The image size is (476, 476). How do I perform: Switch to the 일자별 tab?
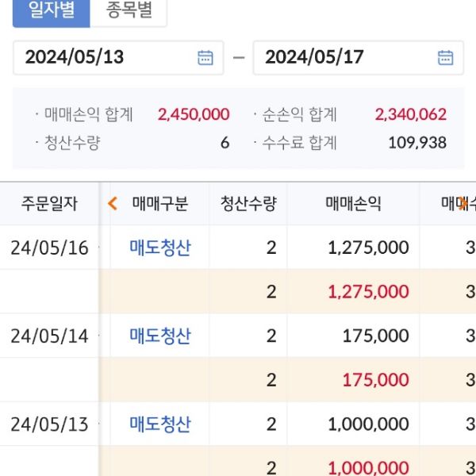[45, 11]
